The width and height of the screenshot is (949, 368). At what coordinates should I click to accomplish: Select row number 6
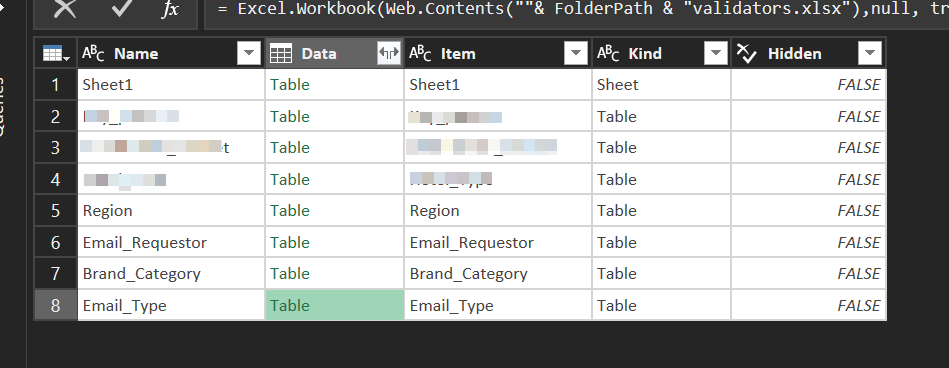pyautogui.click(x=56, y=242)
